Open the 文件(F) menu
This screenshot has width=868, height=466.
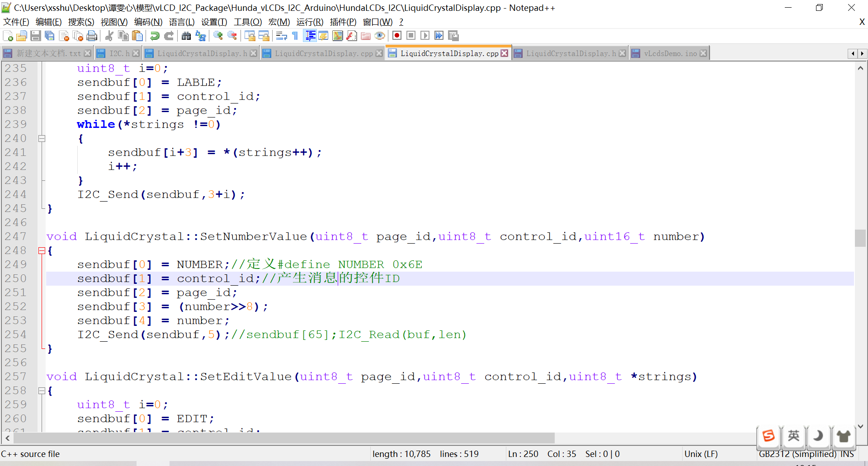click(16, 22)
